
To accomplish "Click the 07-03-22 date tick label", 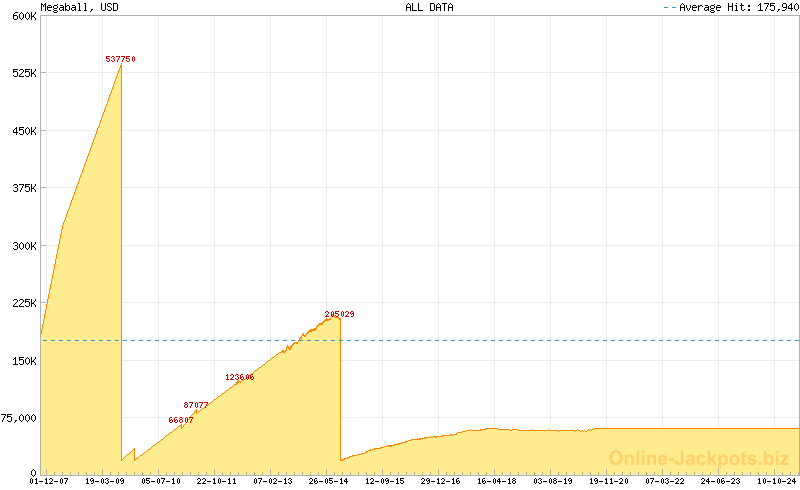I will point(665,481).
